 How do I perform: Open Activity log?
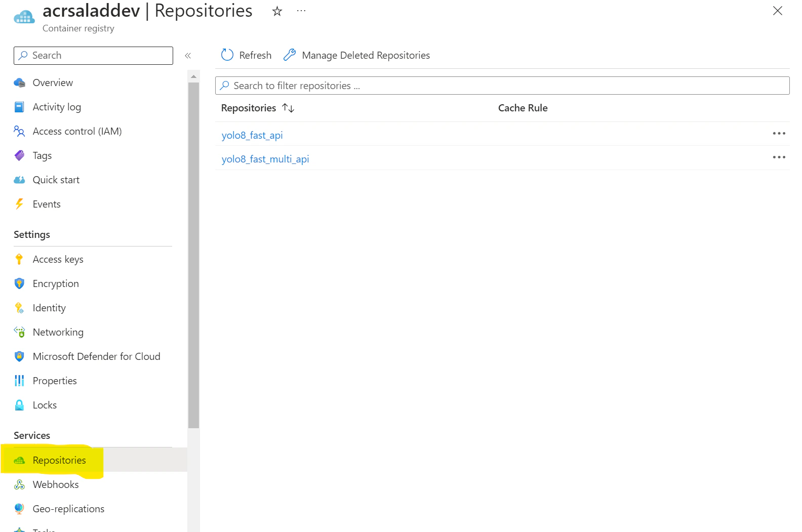pyautogui.click(x=57, y=107)
